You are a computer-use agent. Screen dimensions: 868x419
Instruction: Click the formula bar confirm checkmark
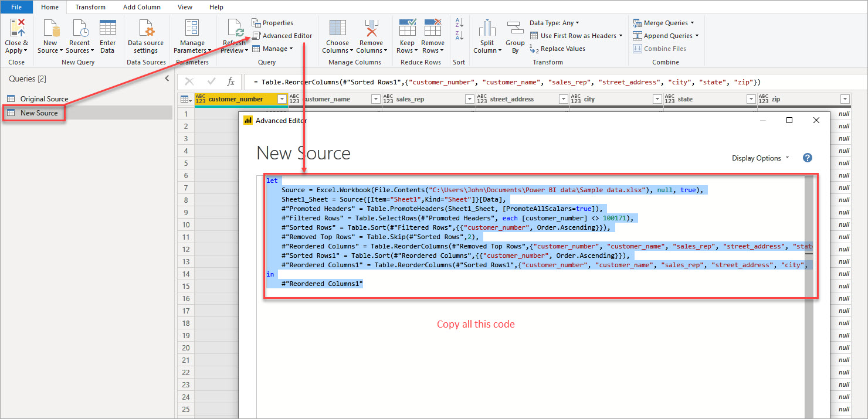pyautogui.click(x=211, y=82)
